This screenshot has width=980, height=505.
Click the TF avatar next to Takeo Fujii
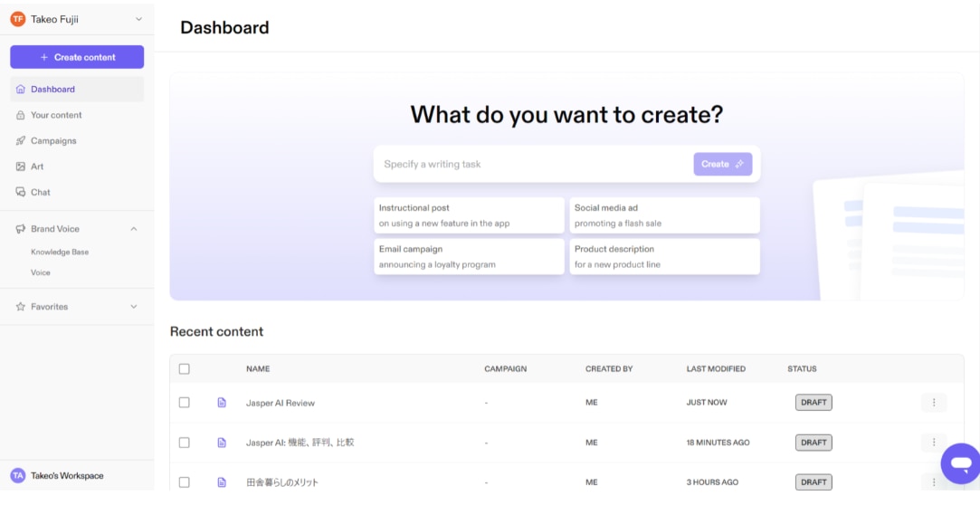click(x=17, y=19)
